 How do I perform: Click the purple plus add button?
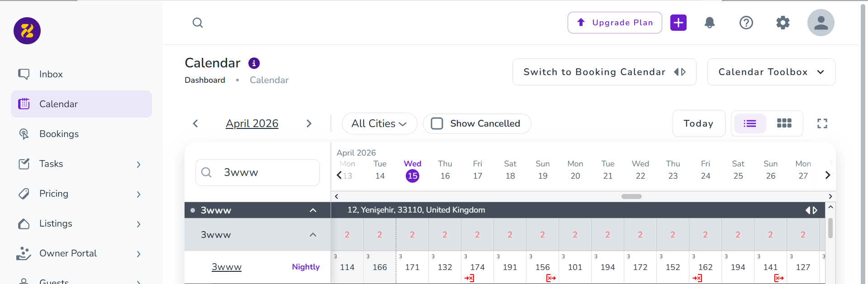click(x=678, y=23)
